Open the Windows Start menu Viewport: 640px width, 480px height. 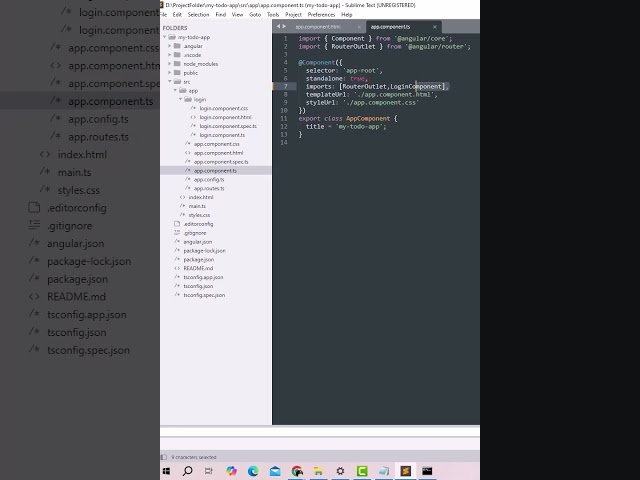pos(166,471)
